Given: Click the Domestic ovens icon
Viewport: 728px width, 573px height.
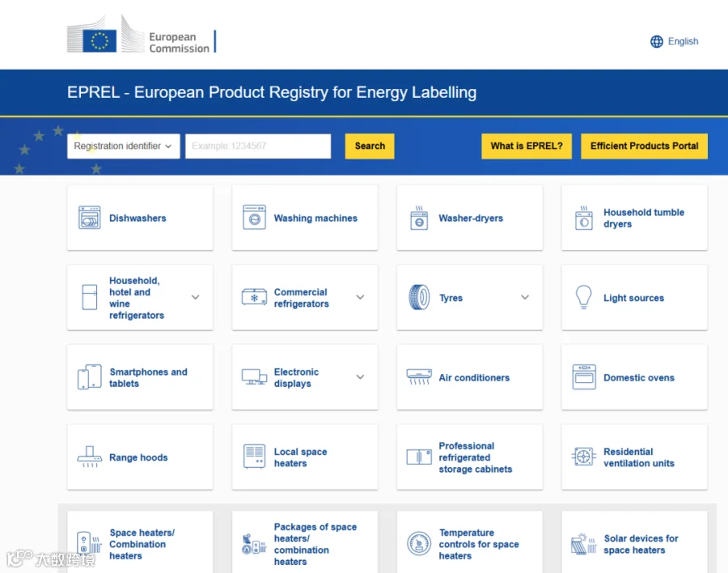Looking at the screenshot, I should (x=584, y=377).
